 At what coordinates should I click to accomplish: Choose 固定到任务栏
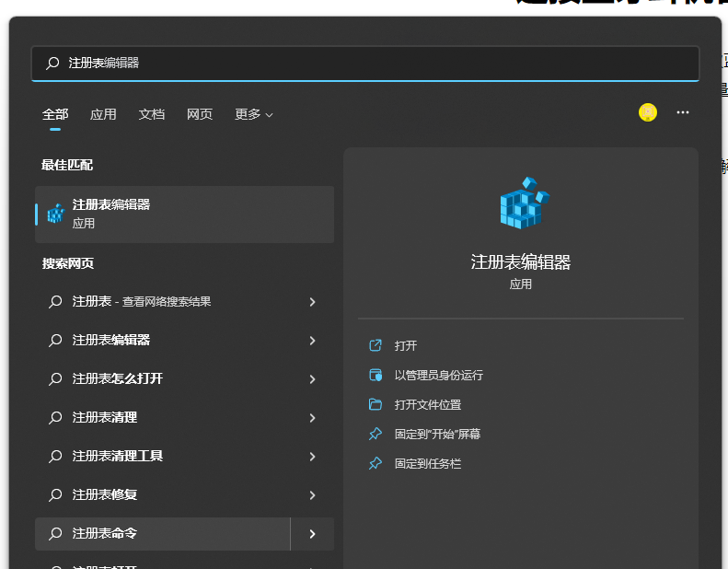tap(428, 463)
